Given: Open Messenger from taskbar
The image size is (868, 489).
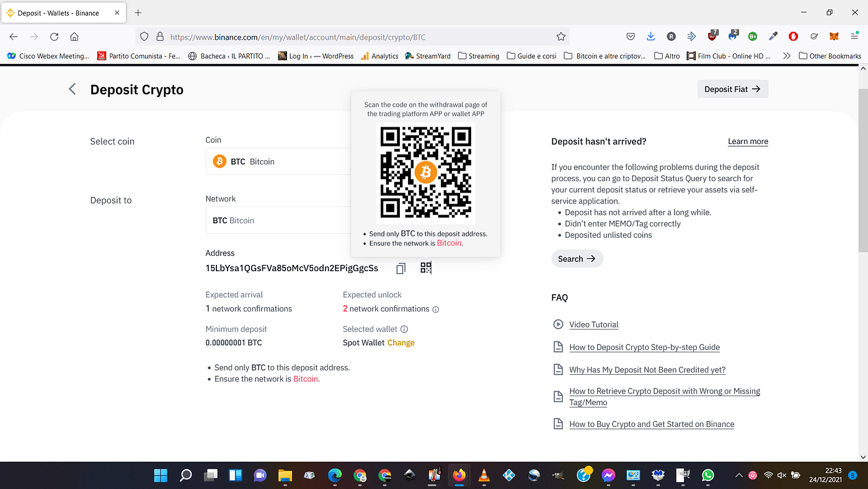Looking at the screenshot, I should 608,475.
